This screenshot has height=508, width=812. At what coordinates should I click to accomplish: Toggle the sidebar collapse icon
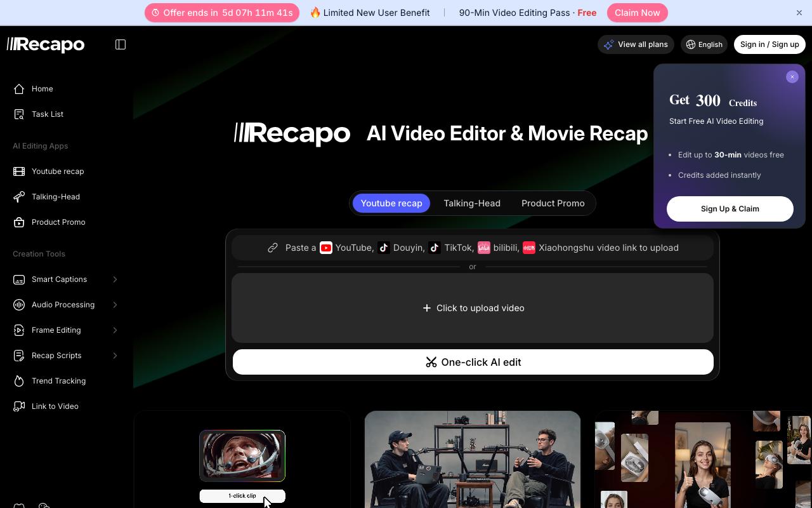(x=121, y=44)
